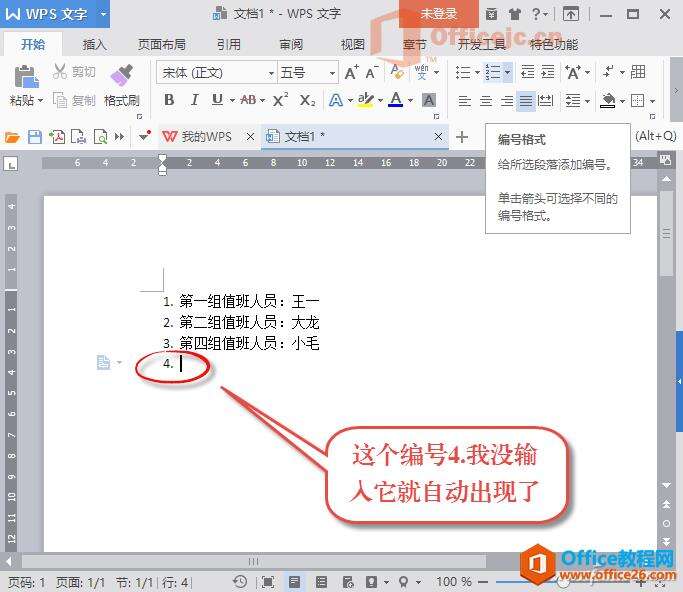This screenshot has height=592, width=683.
Task: Toggle character shading A button
Action: pos(429,101)
